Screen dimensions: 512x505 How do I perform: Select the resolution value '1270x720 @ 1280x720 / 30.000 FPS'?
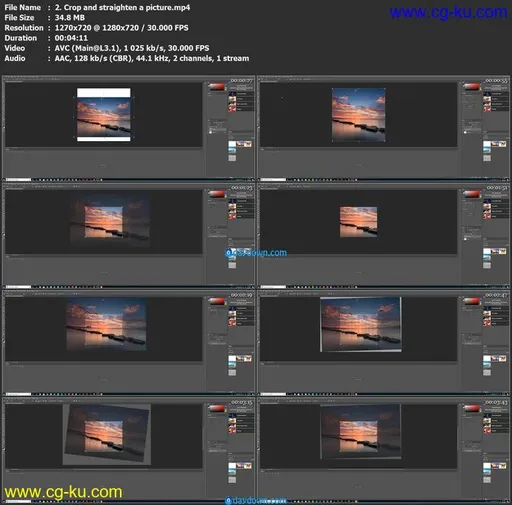122,28
